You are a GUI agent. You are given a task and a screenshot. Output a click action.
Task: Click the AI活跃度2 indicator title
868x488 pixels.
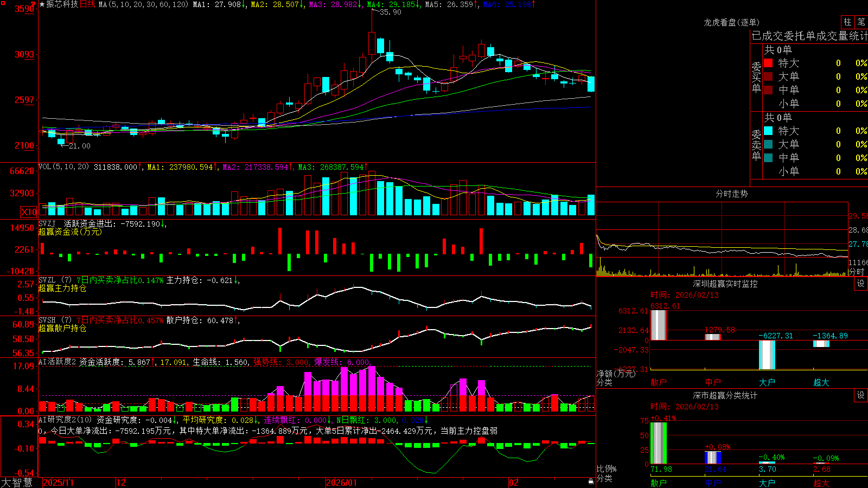[58, 362]
